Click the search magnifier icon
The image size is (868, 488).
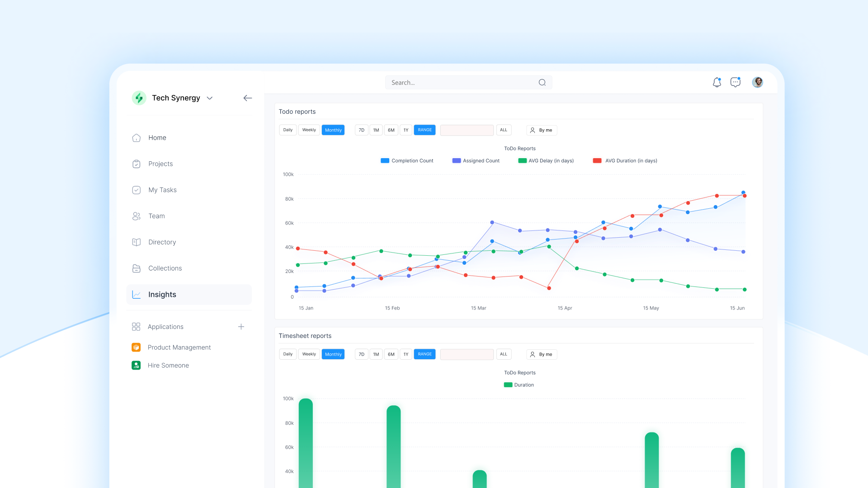(x=542, y=82)
